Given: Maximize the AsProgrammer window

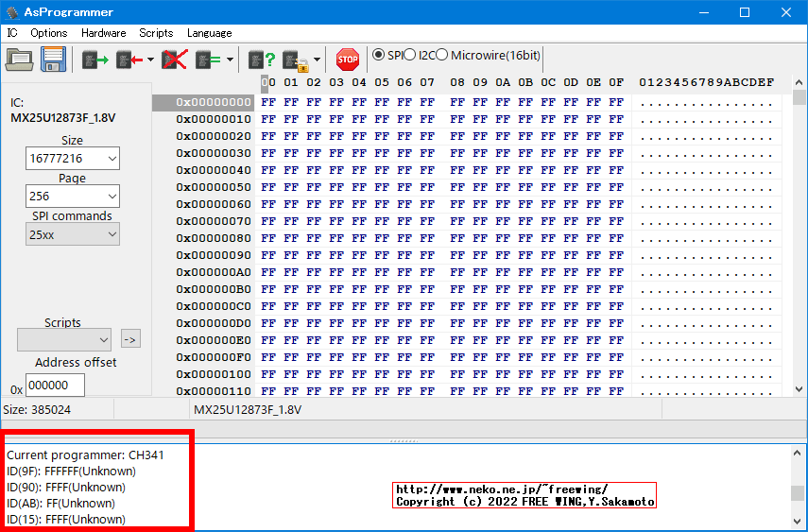Looking at the screenshot, I should click(x=745, y=12).
